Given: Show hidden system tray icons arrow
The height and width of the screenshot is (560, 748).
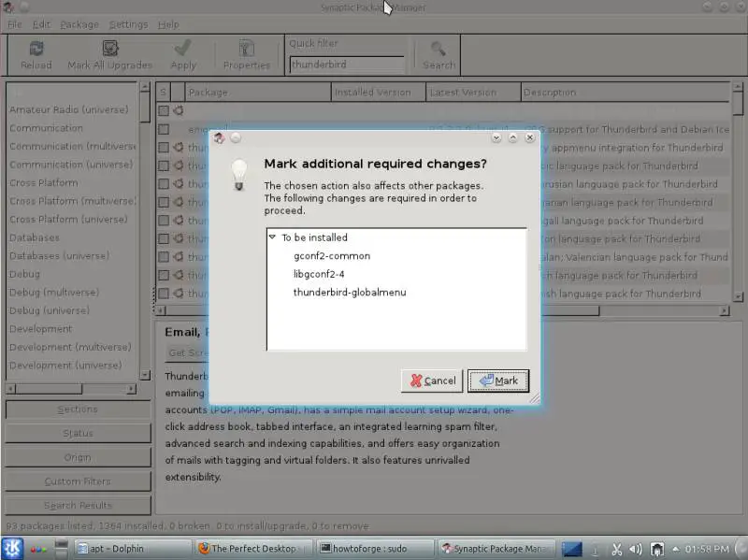Looking at the screenshot, I should pos(675,549).
